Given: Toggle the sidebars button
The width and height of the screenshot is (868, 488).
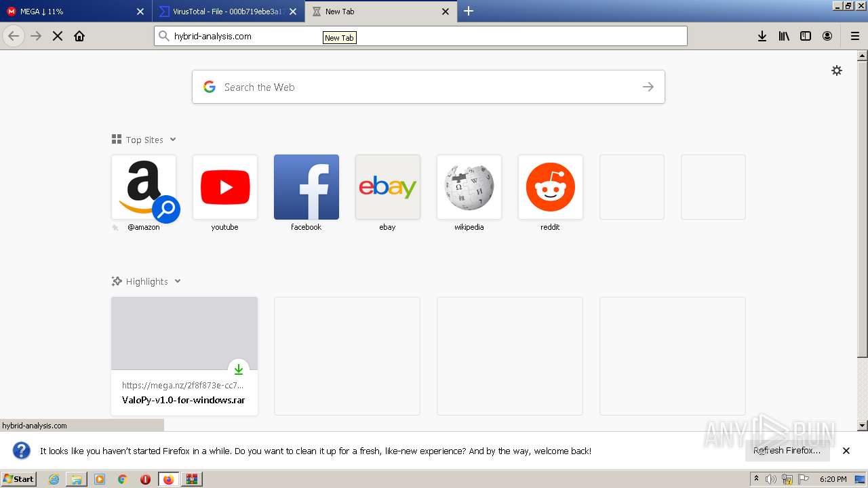Looking at the screenshot, I should [806, 36].
